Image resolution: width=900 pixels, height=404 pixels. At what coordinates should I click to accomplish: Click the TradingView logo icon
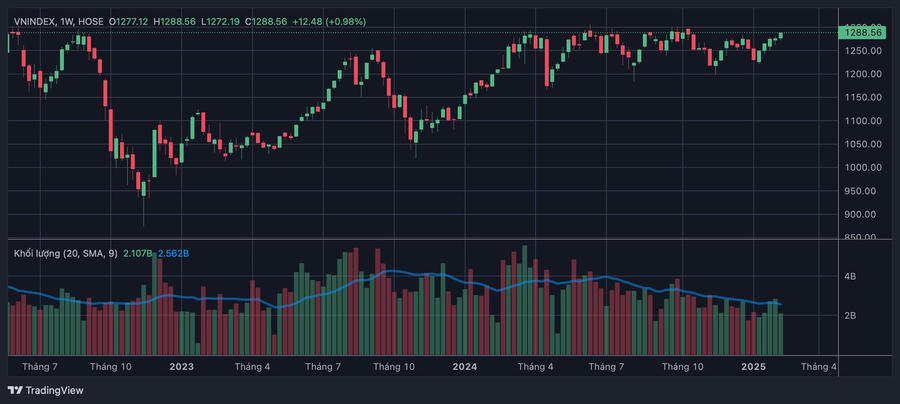point(18,390)
